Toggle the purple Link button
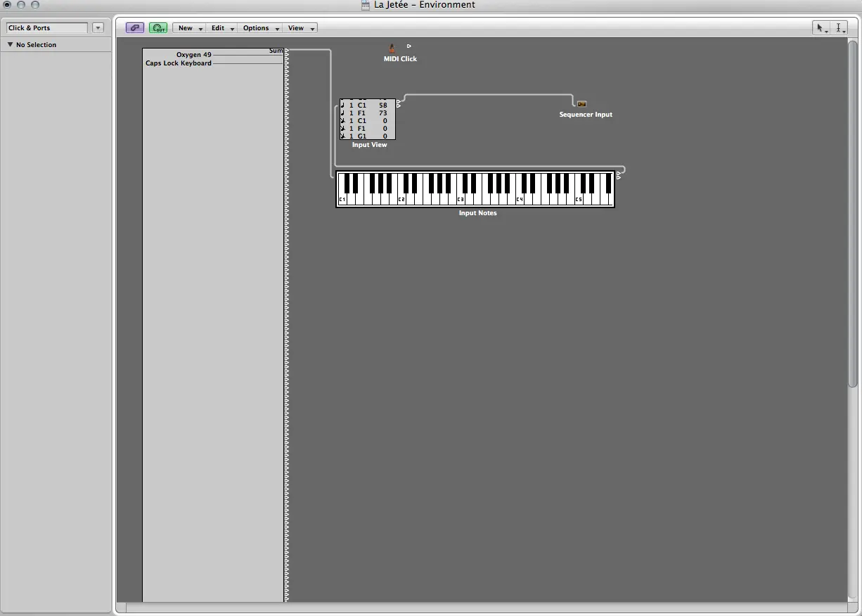 point(135,28)
